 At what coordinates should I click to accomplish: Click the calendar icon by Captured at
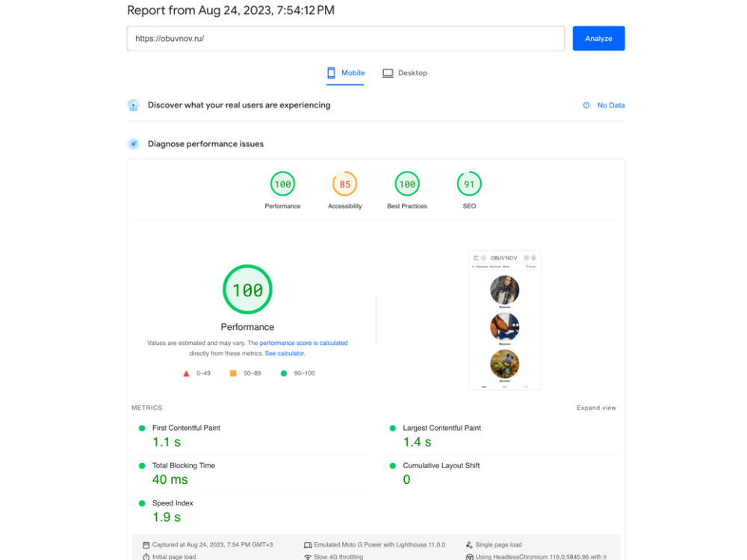point(146,545)
